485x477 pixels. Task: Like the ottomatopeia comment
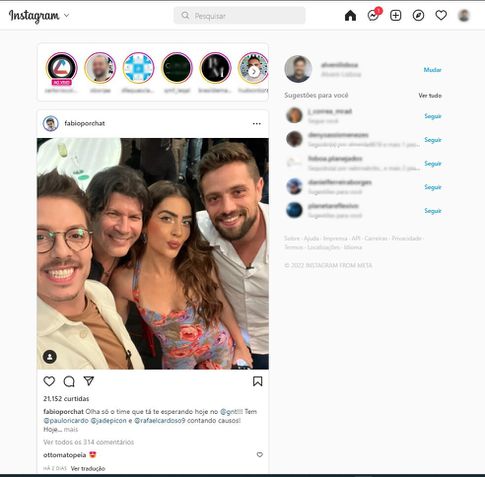click(x=260, y=455)
